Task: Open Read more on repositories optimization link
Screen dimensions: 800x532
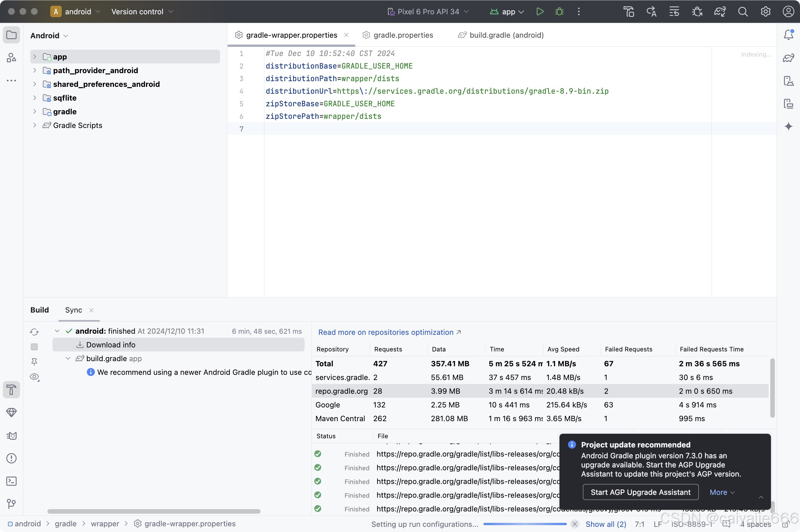Action: tap(385, 332)
